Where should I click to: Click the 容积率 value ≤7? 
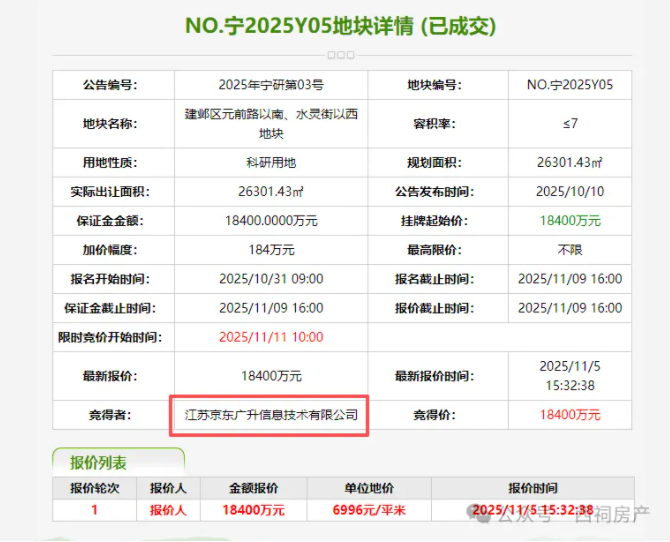tap(569, 124)
